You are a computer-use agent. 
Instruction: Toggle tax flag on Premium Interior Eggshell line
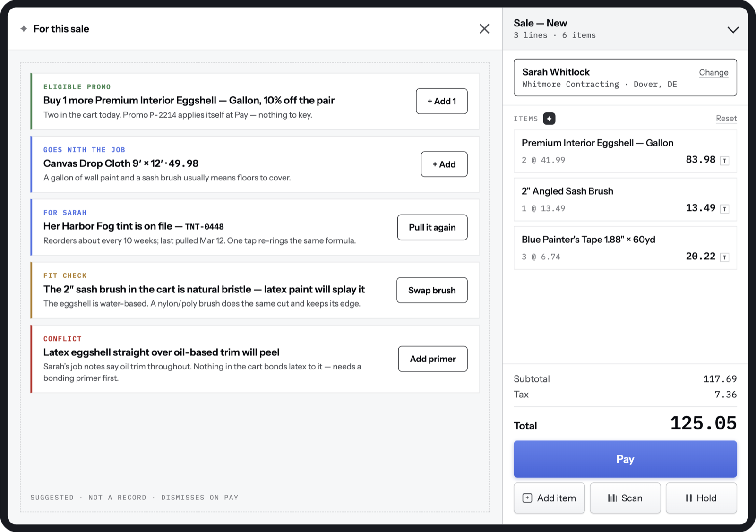coord(724,161)
